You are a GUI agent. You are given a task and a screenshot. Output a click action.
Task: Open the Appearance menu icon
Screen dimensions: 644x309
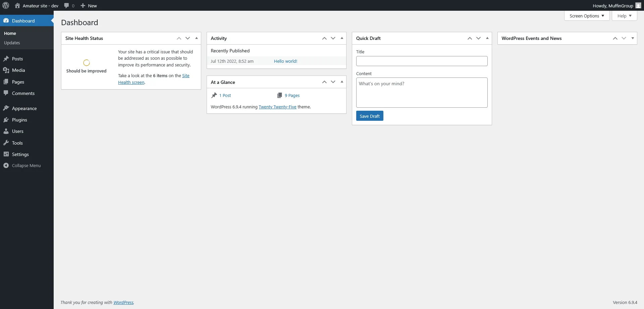6,108
